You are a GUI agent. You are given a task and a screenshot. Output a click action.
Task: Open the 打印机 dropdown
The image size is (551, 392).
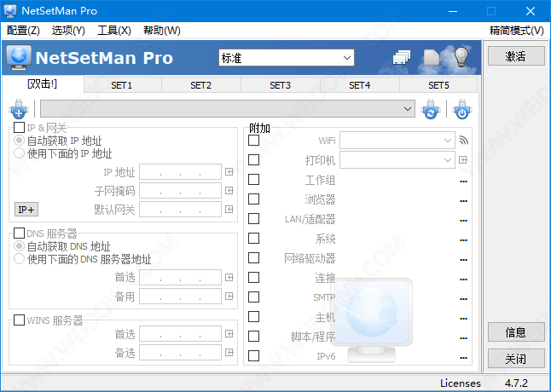[x=397, y=160]
